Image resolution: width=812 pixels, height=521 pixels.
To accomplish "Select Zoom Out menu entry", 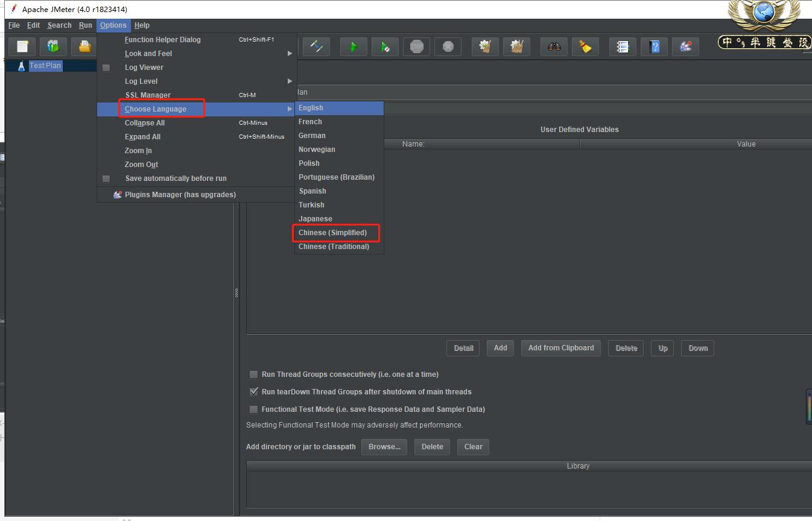I will [197, 165].
